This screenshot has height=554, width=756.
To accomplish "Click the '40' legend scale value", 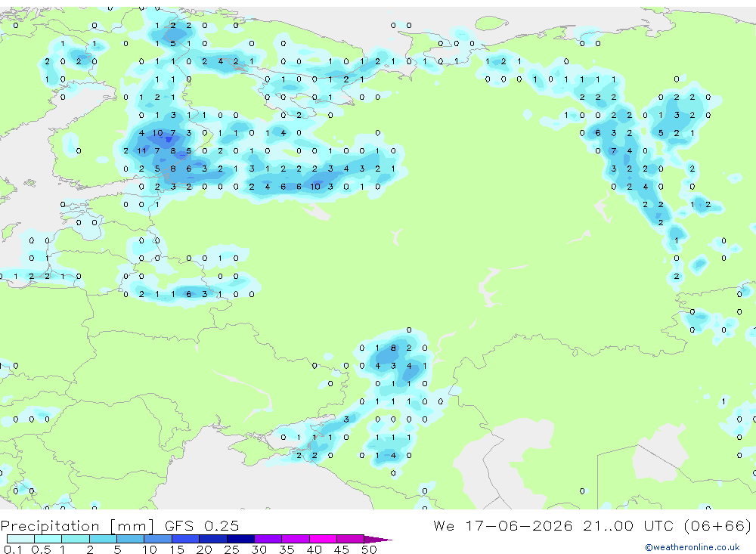I will tap(314, 549).
